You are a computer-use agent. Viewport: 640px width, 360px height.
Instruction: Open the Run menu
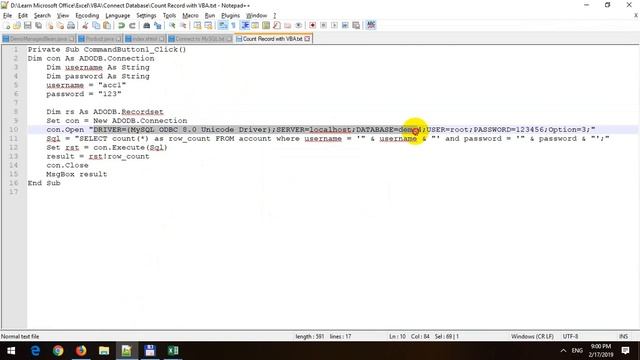coord(210,16)
